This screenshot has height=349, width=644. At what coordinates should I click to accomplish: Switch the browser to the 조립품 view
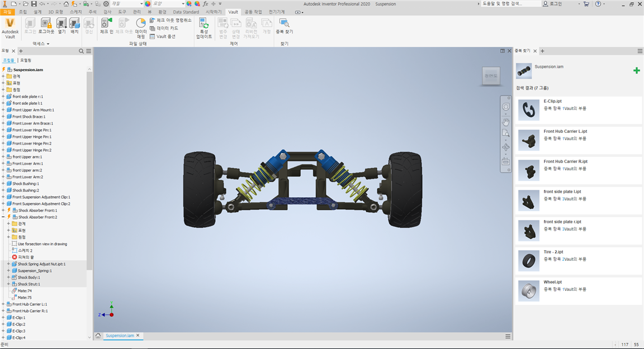click(x=8, y=60)
